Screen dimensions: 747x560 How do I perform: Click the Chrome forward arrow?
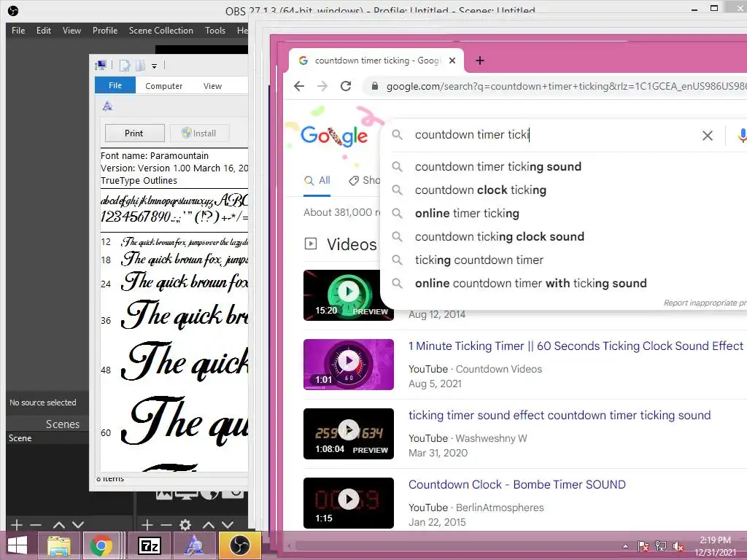coord(322,86)
